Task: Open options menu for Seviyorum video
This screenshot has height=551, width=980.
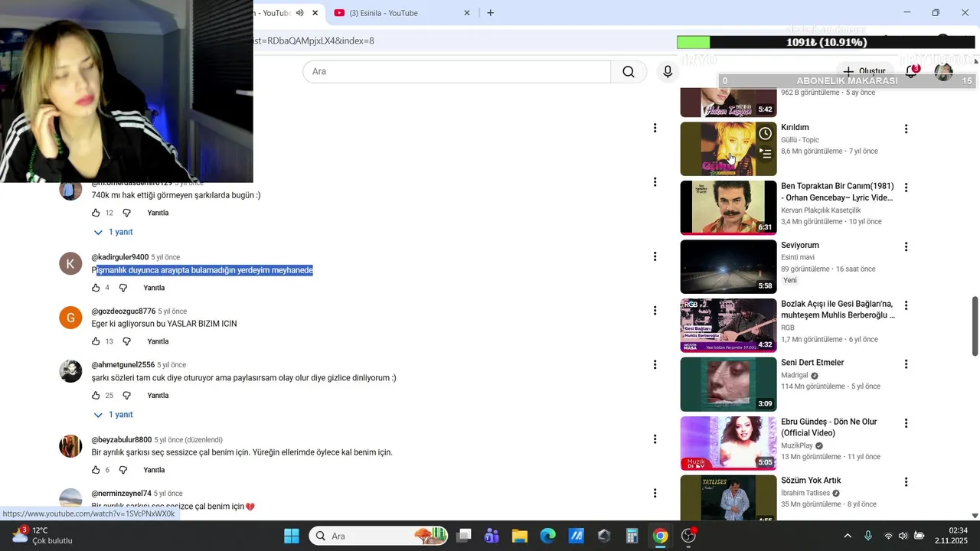Action: click(x=906, y=246)
